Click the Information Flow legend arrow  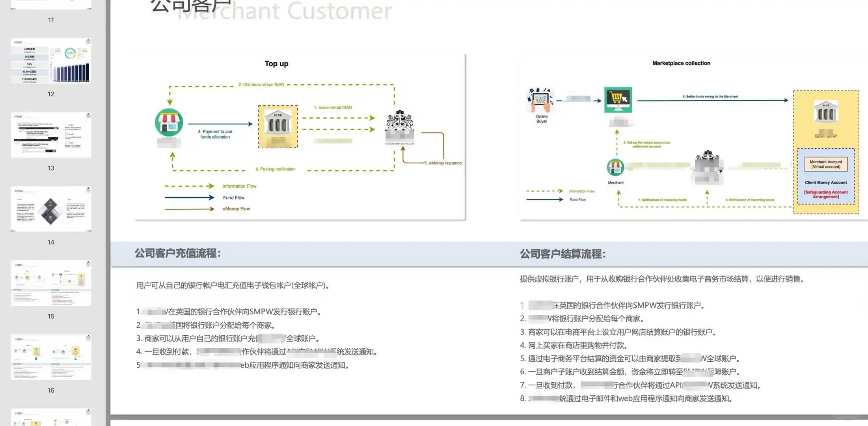189,186
